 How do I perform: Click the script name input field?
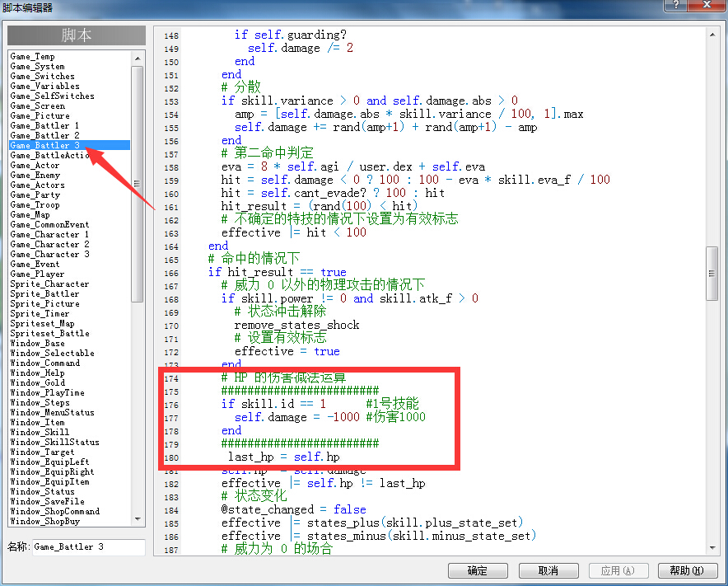click(x=88, y=547)
